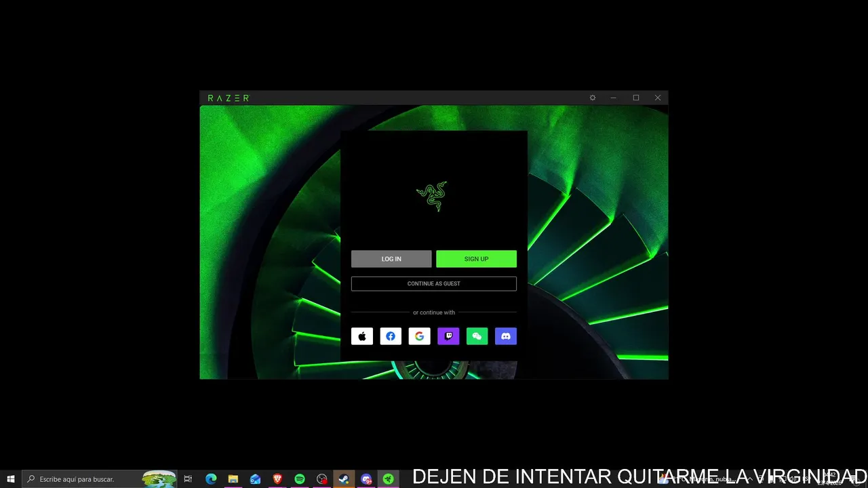Focus the taskbar search box

tap(100, 479)
